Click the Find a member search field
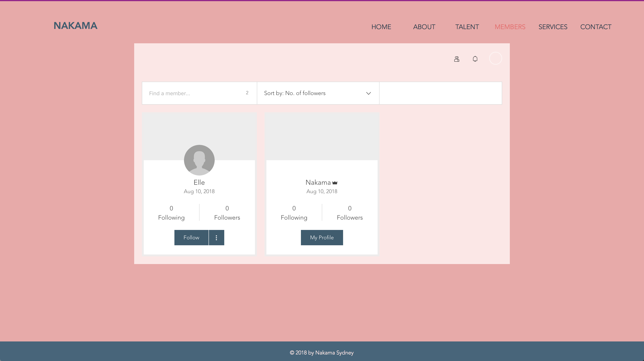This screenshot has height=361, width=644. coord(199,93)
